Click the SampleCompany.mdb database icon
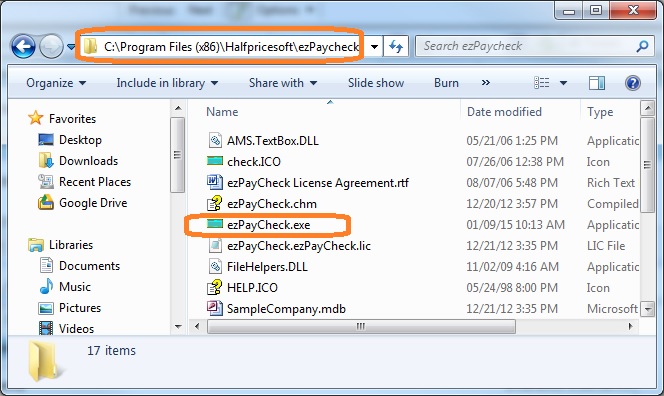Image resolution: width=664 pixels, height=396 pixels. point(215,308)
